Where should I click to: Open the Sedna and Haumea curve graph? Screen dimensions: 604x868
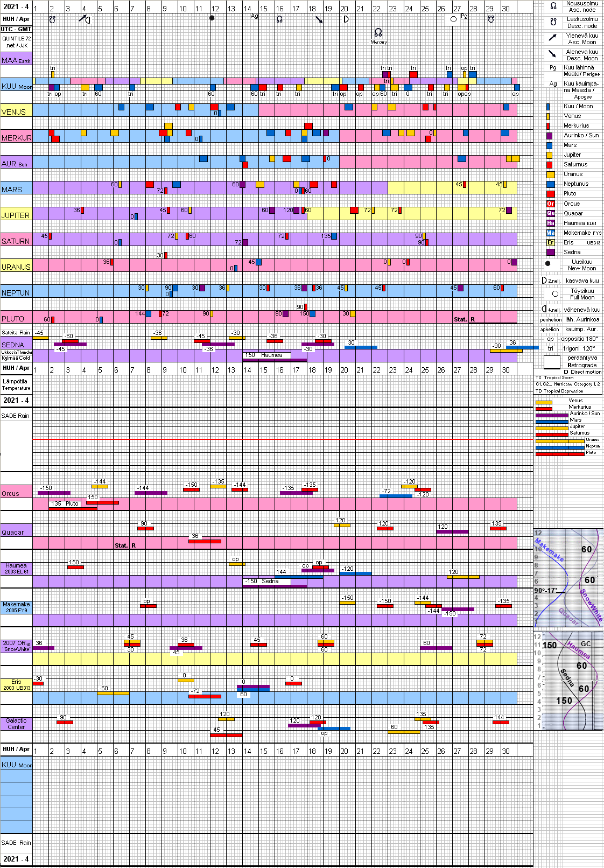pyautogui.click(x=568, y=681)
